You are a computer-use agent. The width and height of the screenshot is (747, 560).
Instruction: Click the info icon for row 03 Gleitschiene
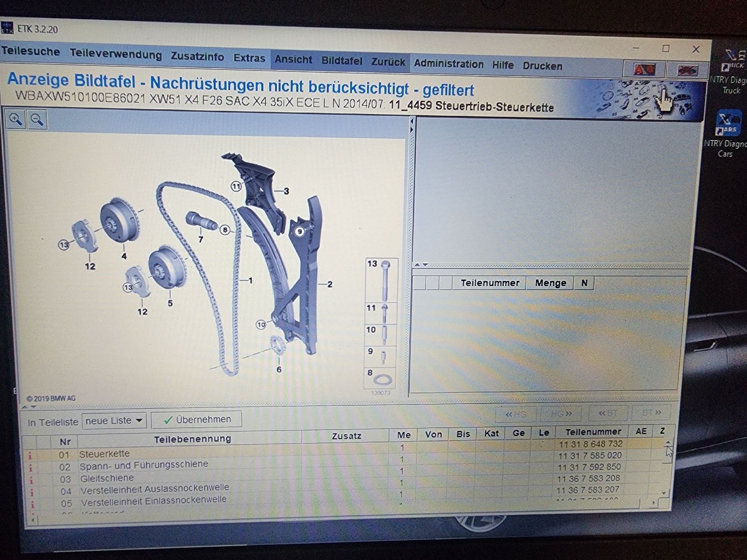pyautogui.click(x=31, y=480)
